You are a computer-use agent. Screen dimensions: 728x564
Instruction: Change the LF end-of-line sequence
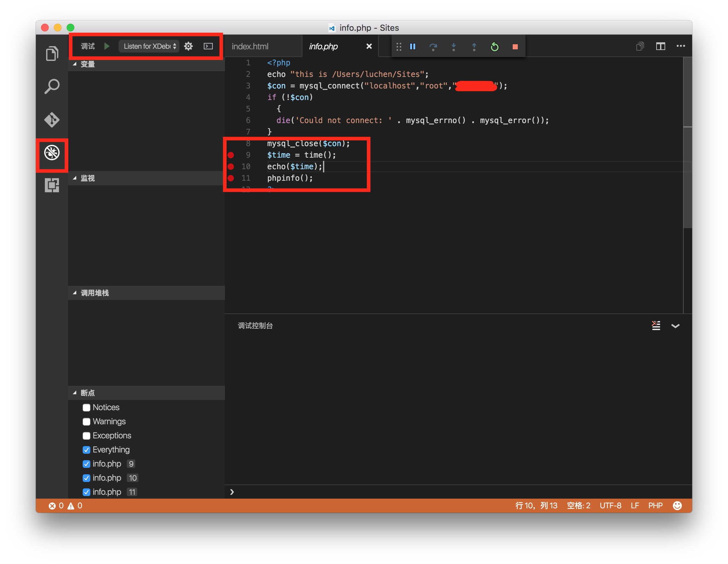click(x=635, y=506)
